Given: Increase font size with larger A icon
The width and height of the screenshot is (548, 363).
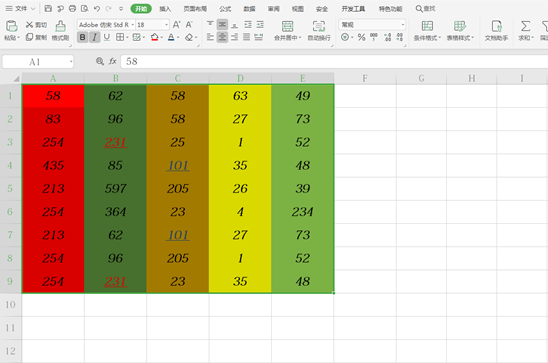Looking at the screenshot, I should 176,25.
